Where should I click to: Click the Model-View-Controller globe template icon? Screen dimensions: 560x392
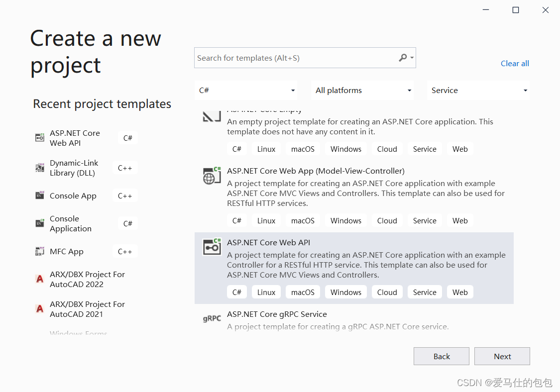[x=212, y=176]
